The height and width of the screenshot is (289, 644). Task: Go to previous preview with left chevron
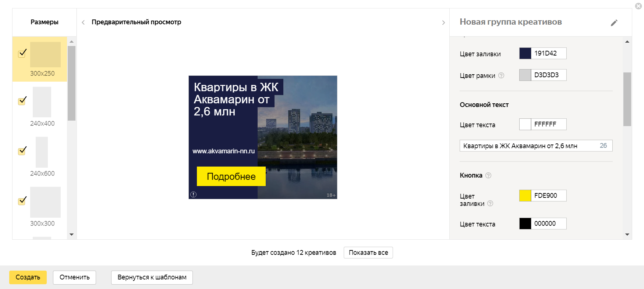83,22
